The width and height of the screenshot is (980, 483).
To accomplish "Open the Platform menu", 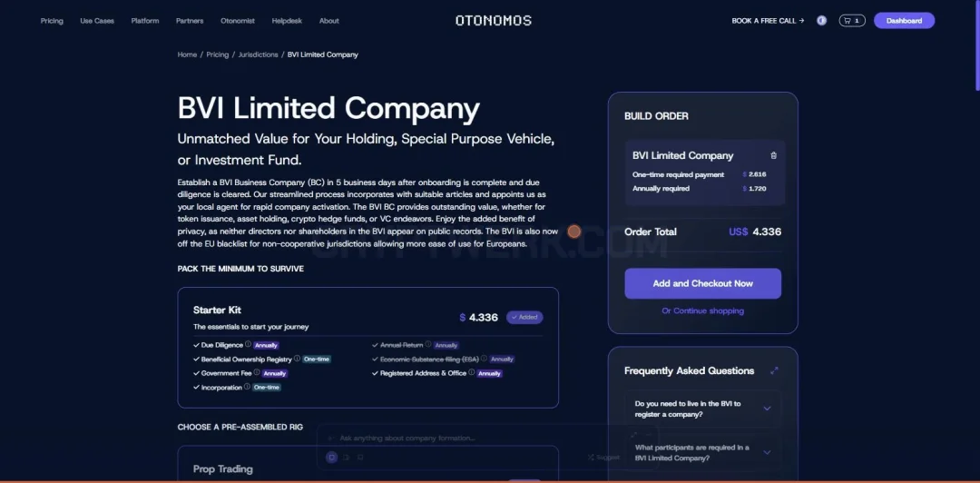I will (145, 21).
